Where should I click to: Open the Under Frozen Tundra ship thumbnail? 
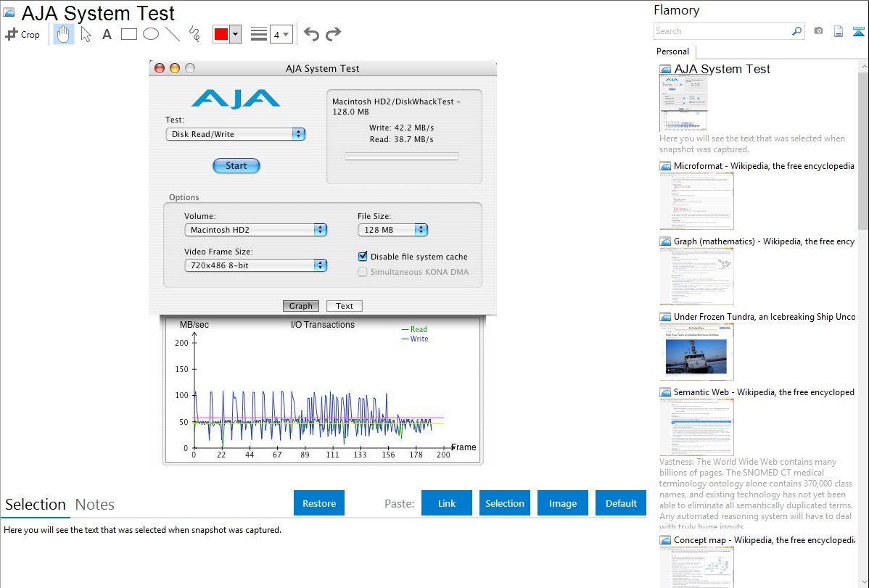click(x=696, y=352)
